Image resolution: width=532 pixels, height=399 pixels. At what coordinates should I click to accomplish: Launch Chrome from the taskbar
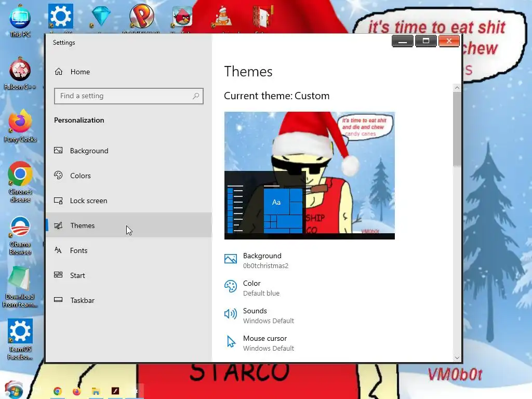pyautogui.click(x=58, y=391)
